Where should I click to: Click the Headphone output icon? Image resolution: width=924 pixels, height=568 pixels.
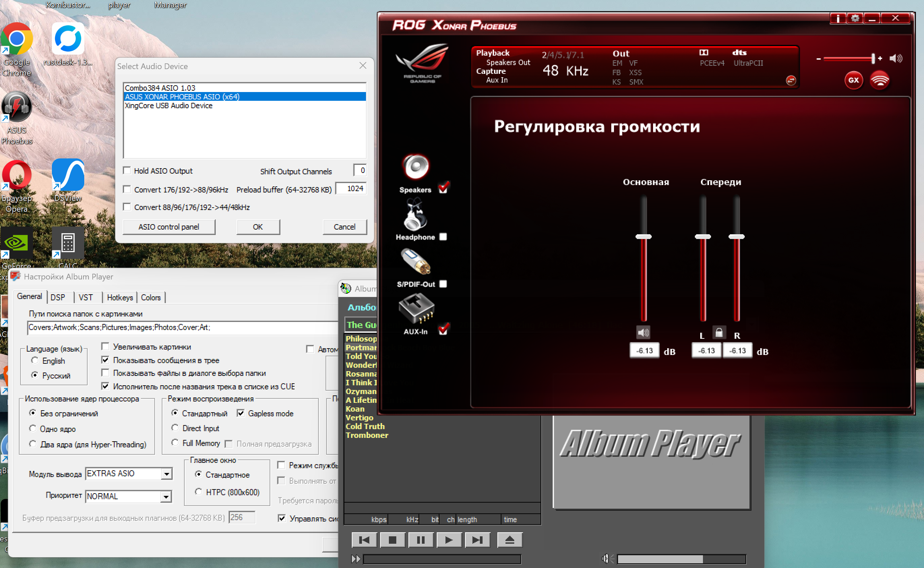415,214
